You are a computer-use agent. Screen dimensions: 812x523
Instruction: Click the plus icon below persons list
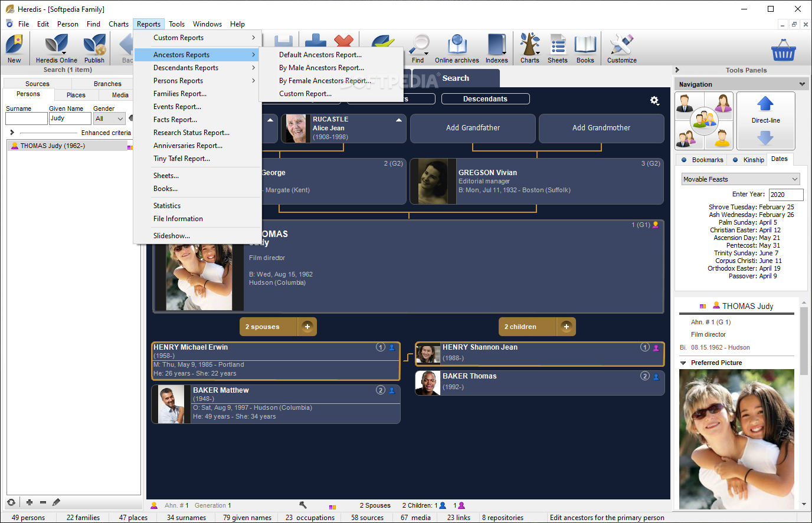[x=30, y=502]
